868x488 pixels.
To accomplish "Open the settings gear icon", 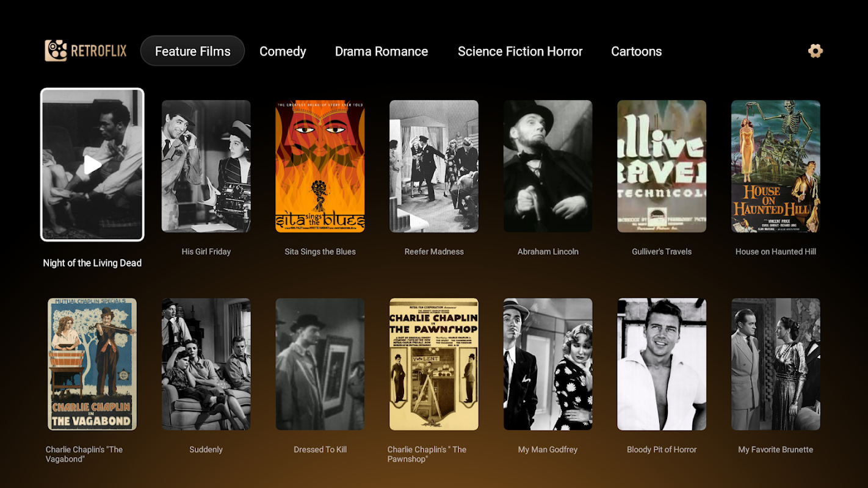I will pyautogui.click(x=816, y=51).
